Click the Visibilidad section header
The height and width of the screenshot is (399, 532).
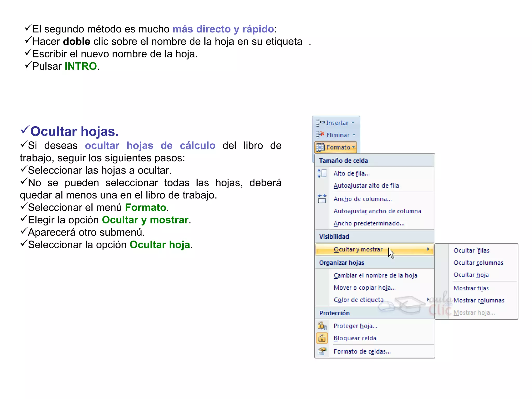[x=334, y=237]
